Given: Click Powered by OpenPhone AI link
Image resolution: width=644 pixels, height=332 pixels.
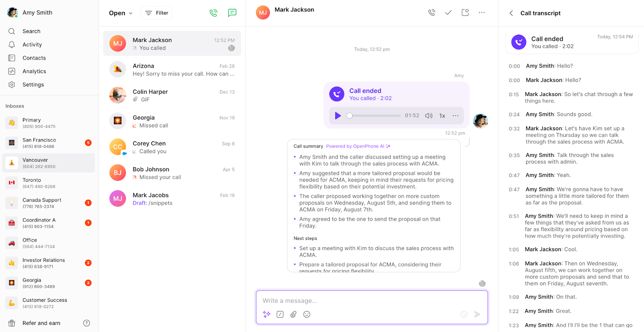Looking at the screenshot, I should [358, 146].
